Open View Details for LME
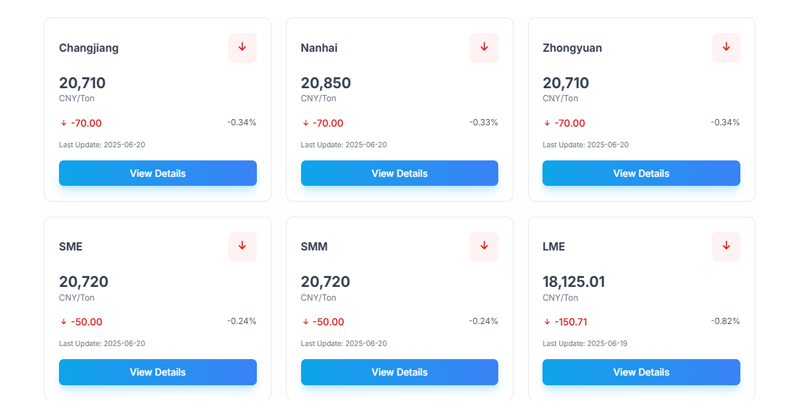The height and width of the screenshot is (420, 800). pyautogui.click(x=641, y=372)
